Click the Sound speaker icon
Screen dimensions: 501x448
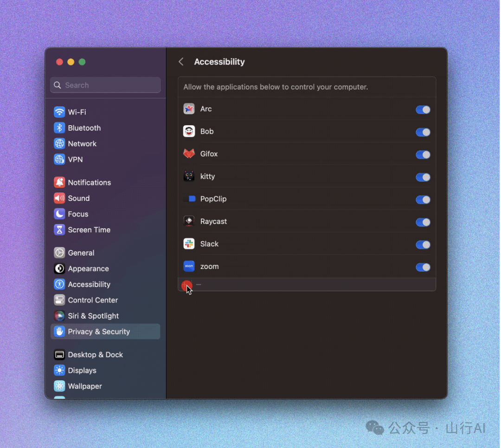[59, 198]
